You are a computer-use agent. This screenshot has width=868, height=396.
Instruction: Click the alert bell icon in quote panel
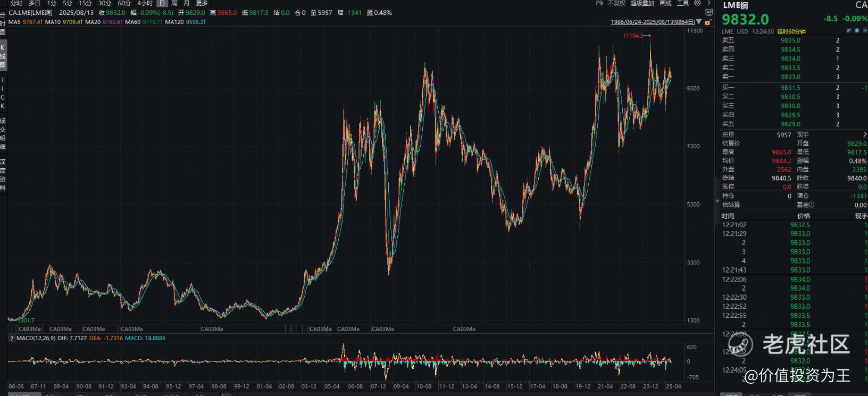click(x=857, y=31)
